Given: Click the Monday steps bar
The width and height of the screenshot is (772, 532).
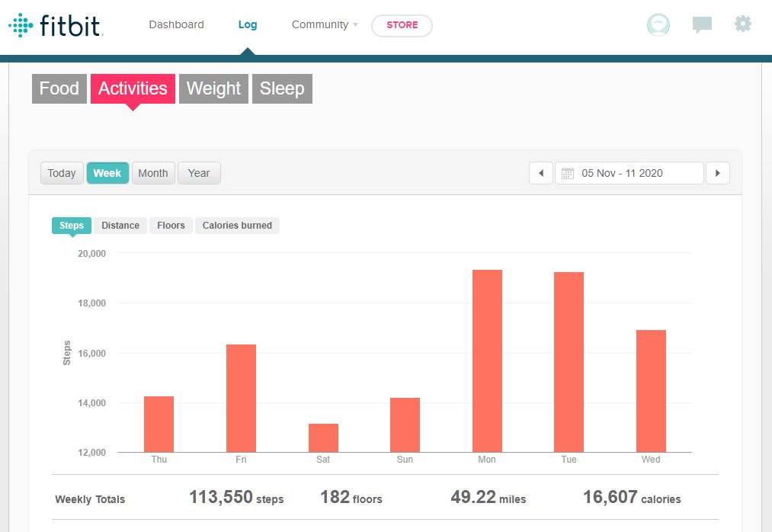Looking at the screenshot, I should pos(487,361).
